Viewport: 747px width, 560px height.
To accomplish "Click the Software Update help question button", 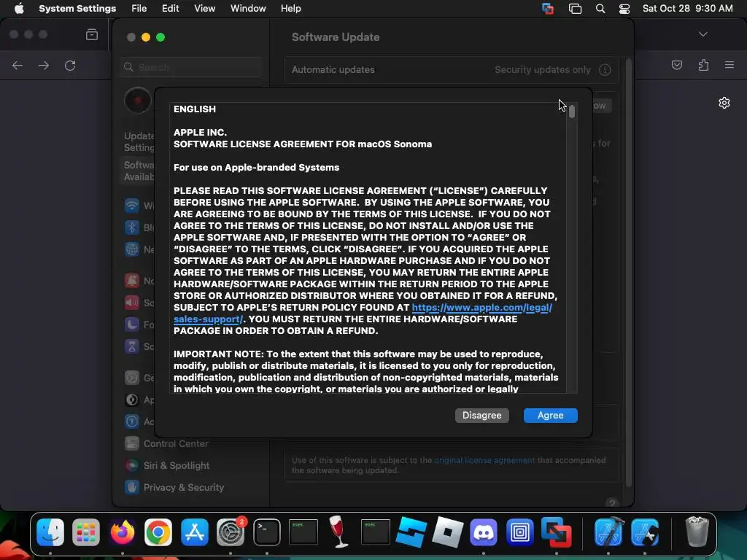I will tap(612, 502).
